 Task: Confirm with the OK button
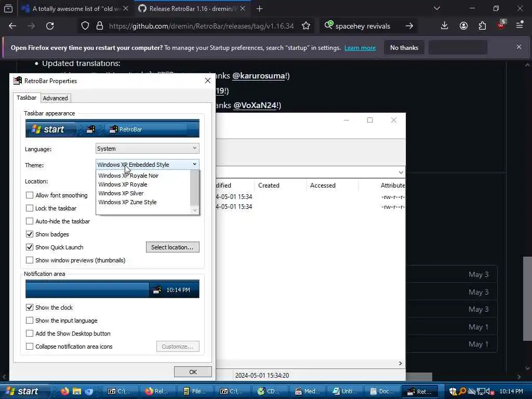pyautogui.click(x=193, y=372)
